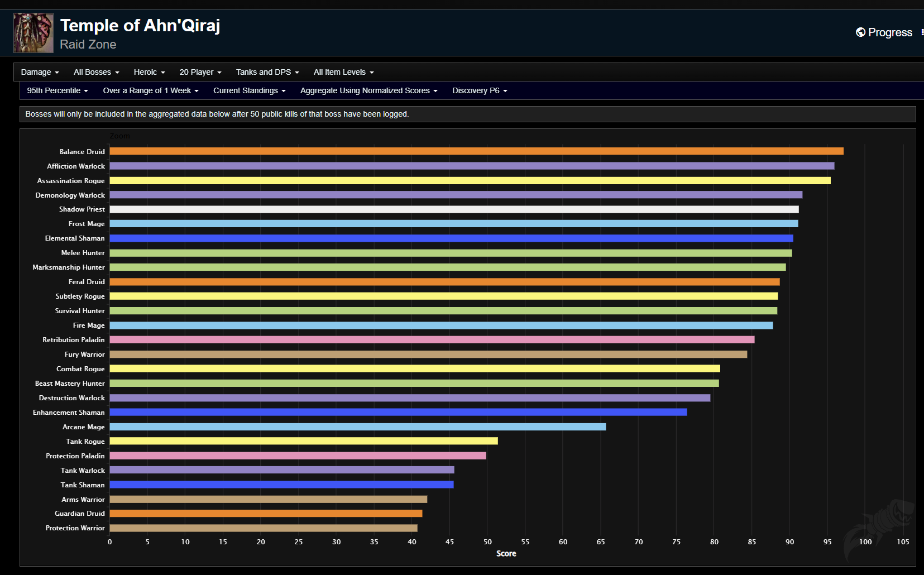Expand the Over a Range of 1 Week dropdown
The width and height of the screenshot is (924, 575).
(151, 90)
